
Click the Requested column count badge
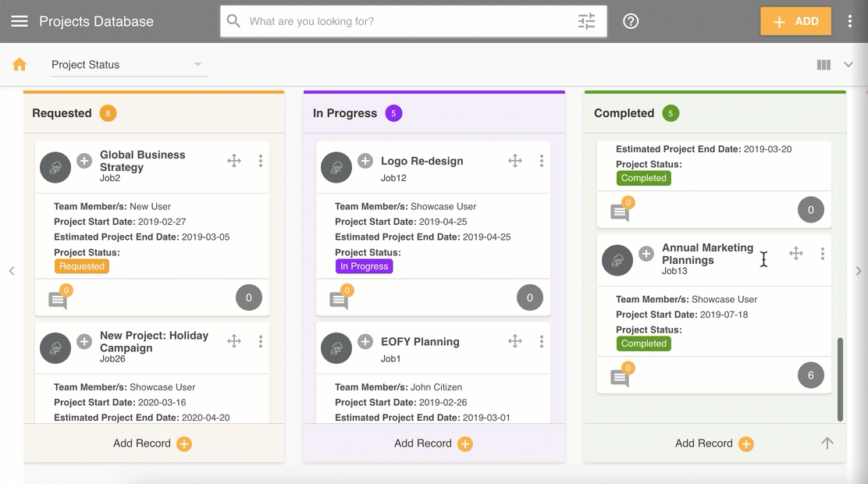coord(108,113)
